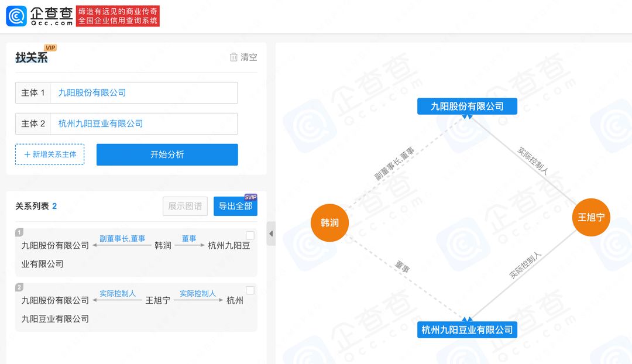The width and height of the screenshot is (632, 364).
Task: Click the 九阳股份有限公司 graph node
Action: [x=467, y=106]
